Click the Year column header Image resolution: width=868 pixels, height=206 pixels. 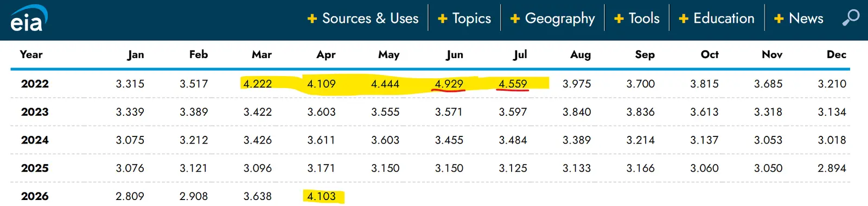[x=31, y=54]
